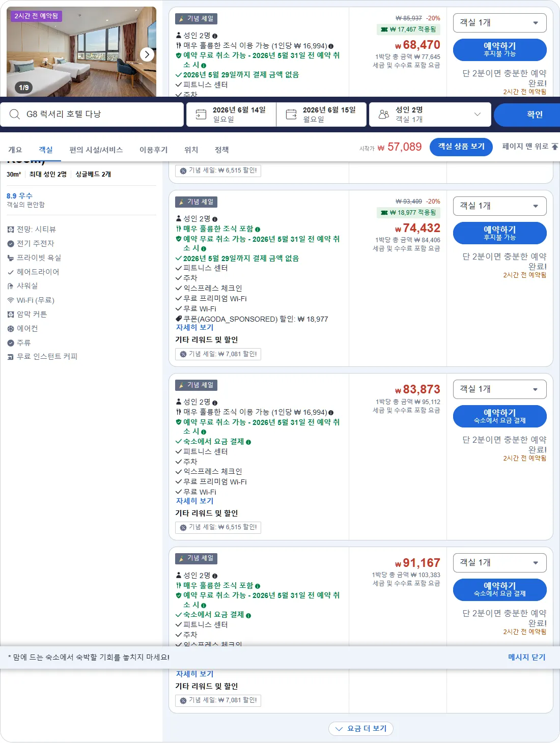This screenshot has width=560, height=743.
Task: Open the check-out date 2026년 6월 15일 picker
Action: point(322,115)
